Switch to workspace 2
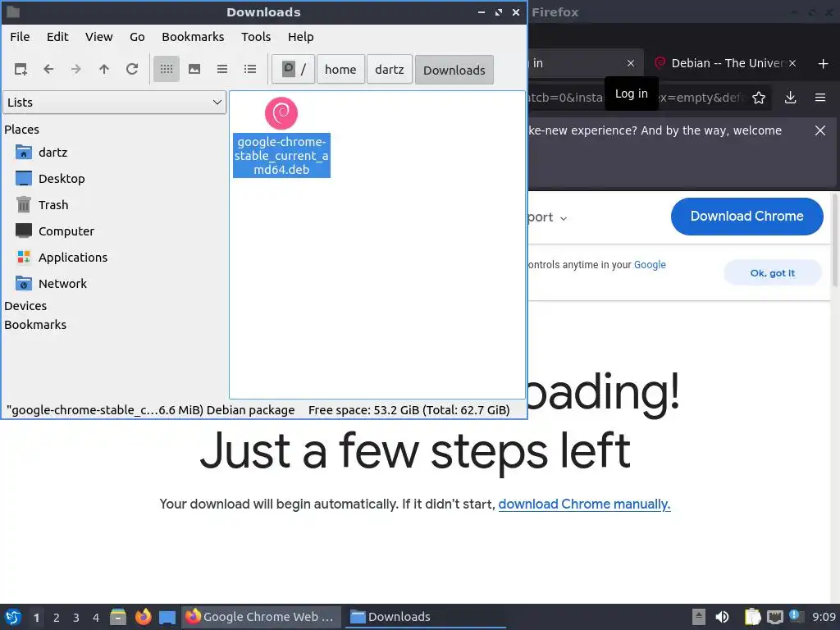The image size is (840, 630). click(x=57, y=618)
